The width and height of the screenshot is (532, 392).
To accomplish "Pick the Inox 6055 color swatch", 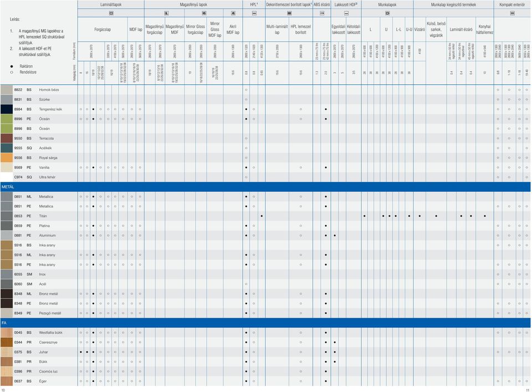I will pyautogui.click(x=7, y=274).
